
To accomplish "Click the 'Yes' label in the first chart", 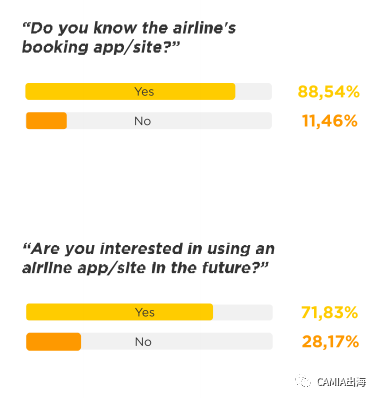I will coord(144,91).
